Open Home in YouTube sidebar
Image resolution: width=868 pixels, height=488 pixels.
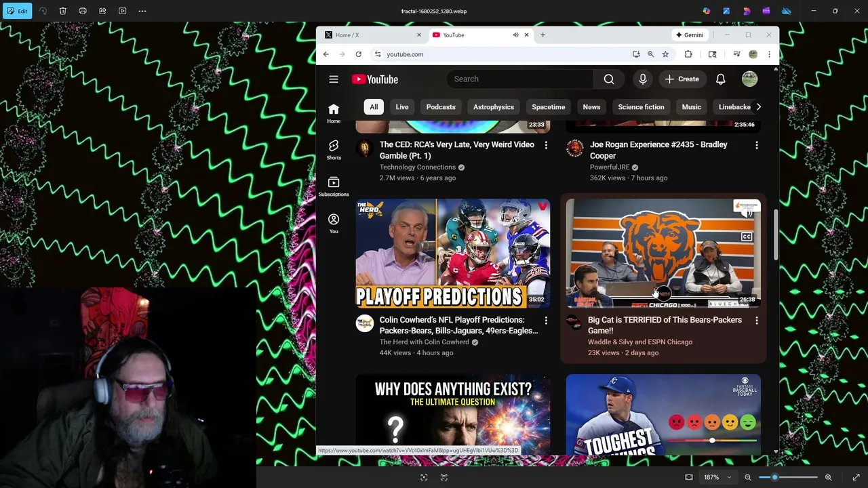pyautogui.click(x=334, y=113)
